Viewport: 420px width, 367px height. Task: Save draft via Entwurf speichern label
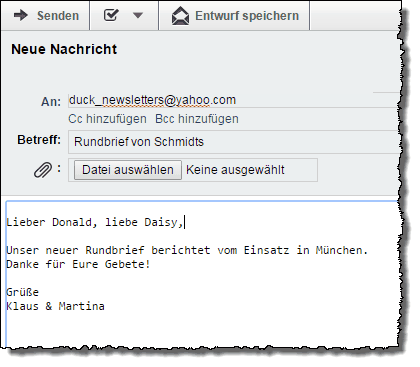tap(247, 16)
